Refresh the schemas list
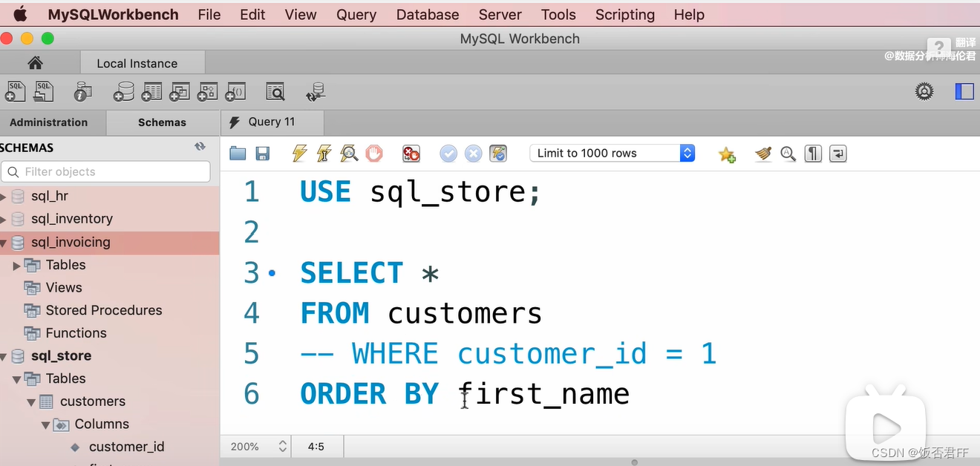The width and height of the screenshot is (980, 466). [200, 147]
